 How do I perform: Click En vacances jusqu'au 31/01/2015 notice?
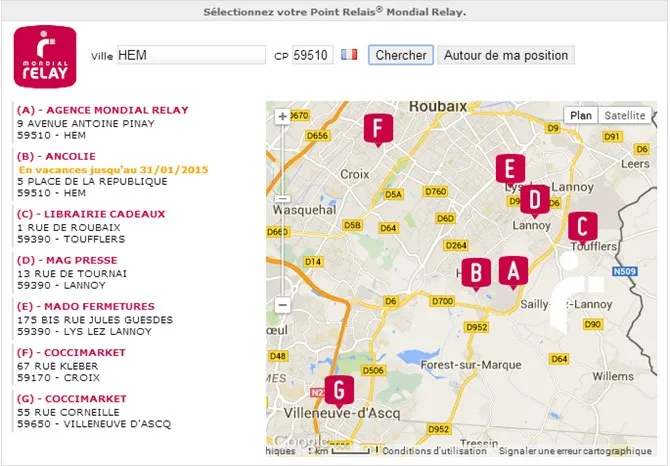coord(114,170)
